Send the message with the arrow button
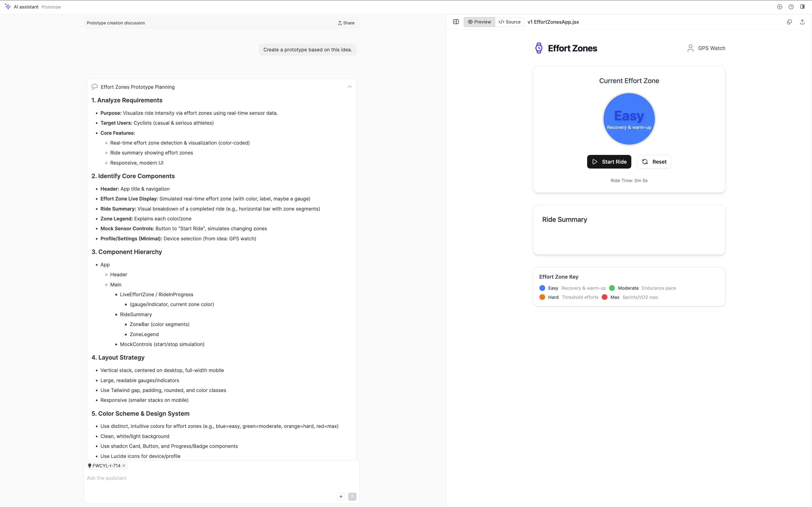 pyautogui.click(x=352, y=496)
